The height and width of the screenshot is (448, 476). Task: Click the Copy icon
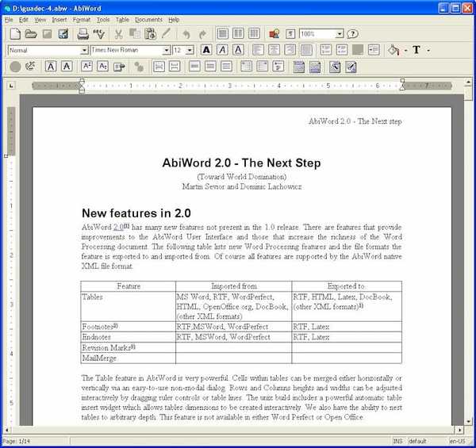coord(134,34)
